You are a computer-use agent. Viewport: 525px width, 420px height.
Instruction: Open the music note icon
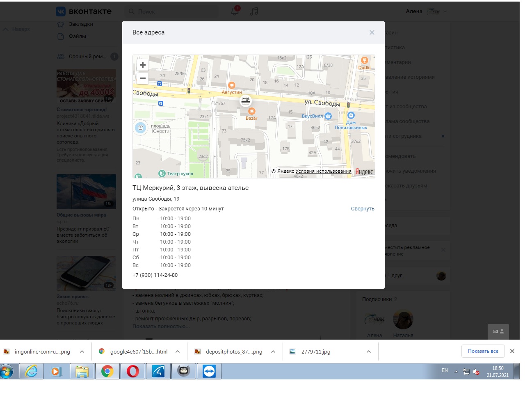pyautogui.click(x=254, y=11)
